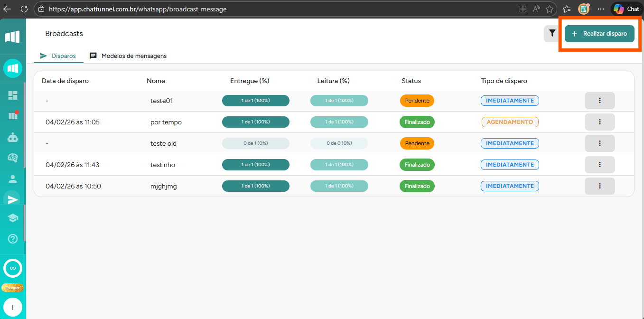Screen dimensions: 644x319
Task: Open the AI brain icon in sidebar
Action: [13, 158]
